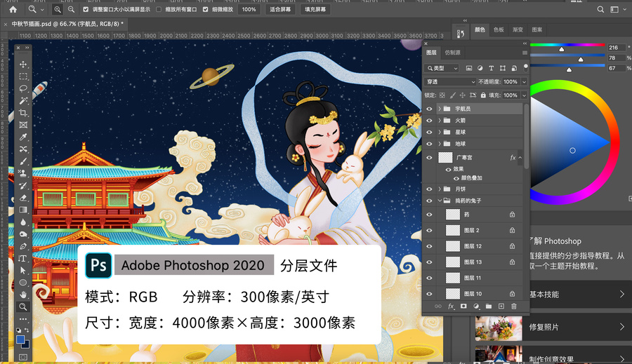Image resolution: width=632 pixels, height=364 pixels.
Task: Open the 填充 fill dropdown arrow
Action: coord(524,95)
